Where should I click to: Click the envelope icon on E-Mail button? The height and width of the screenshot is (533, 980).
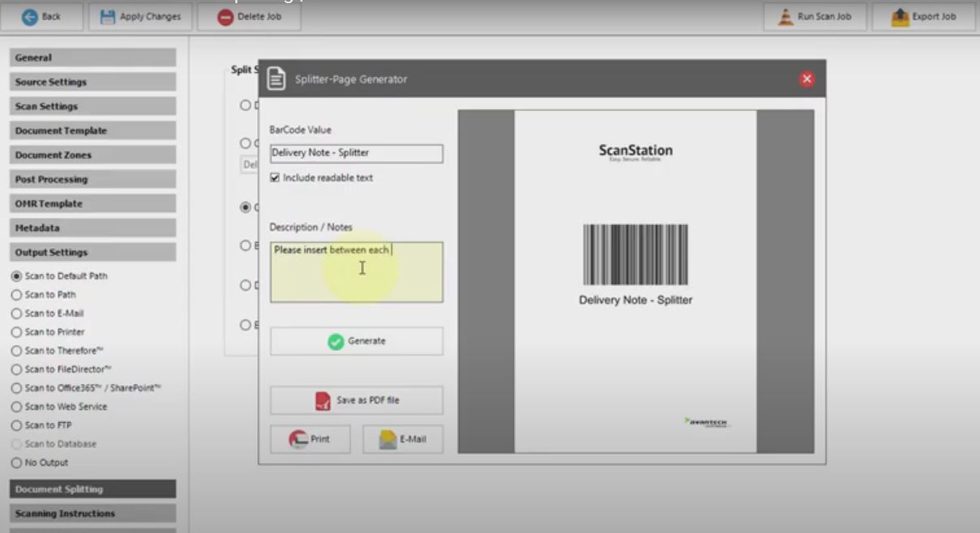click(387, 440)
